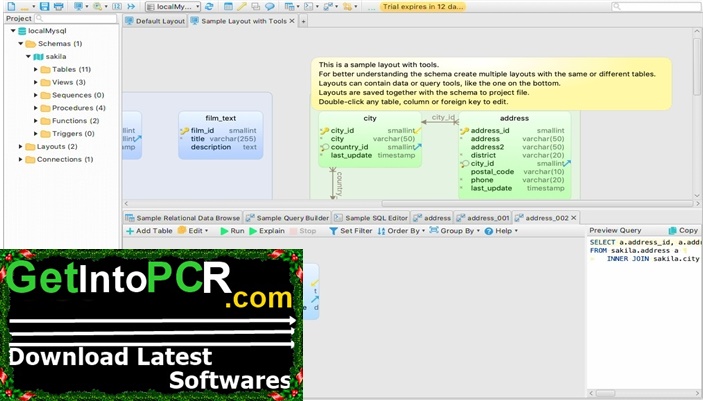Collapse the Schemas (1) node
The image size is (703, 401).
click(x=21, y=44)
